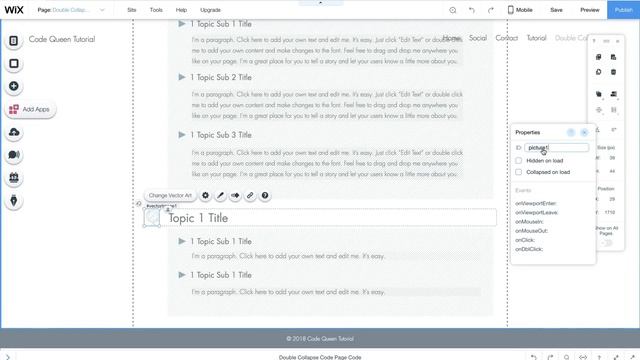Enable Collapsed on load checkbox
640x360 pixels.
pos(518,172)
